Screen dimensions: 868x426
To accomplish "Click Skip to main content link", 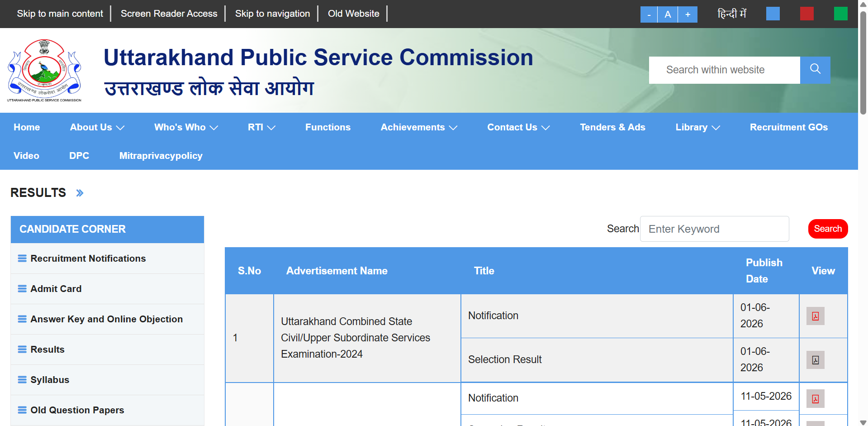I will pyautogui.click(x=60, y=14).
